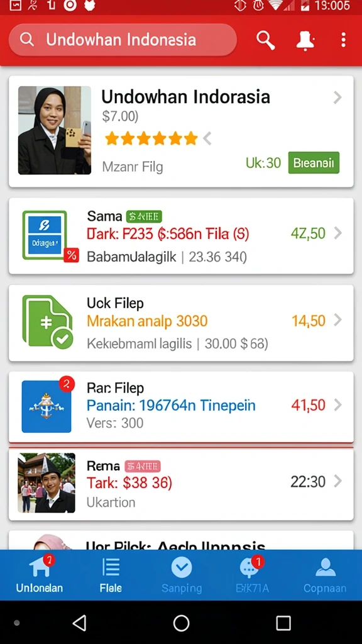Tap the Android back navigation button
The height and width of the screenshot is (644, 362).
pos(79,623)
